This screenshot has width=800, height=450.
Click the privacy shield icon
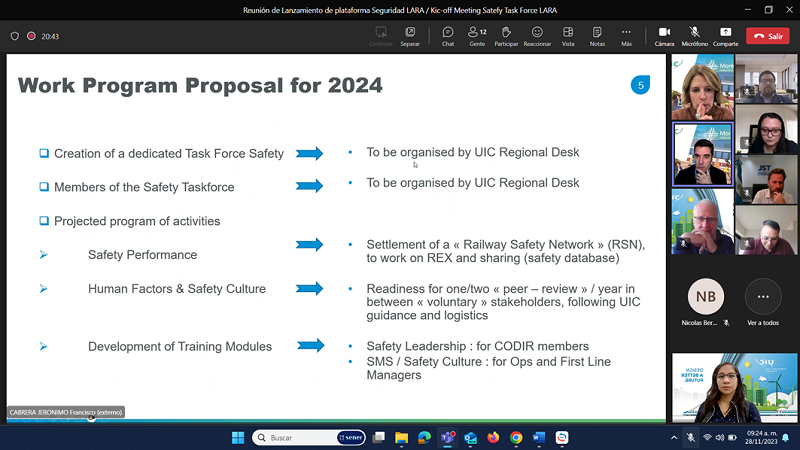pyautogui.click(x=15, y=36)
